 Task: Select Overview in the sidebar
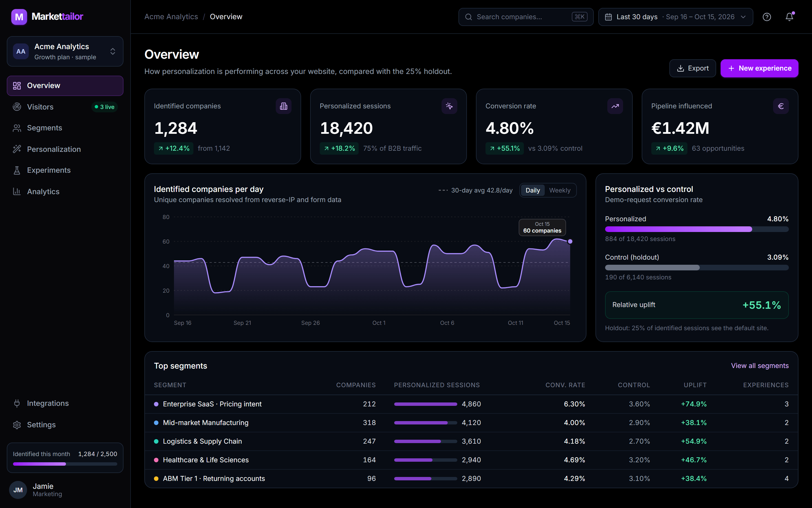[x=65, y=86]
